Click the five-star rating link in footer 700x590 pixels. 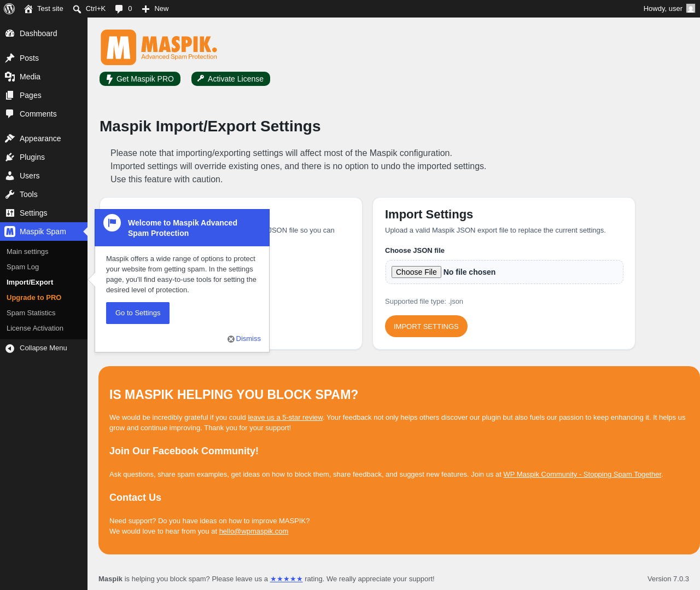[286, 579]
